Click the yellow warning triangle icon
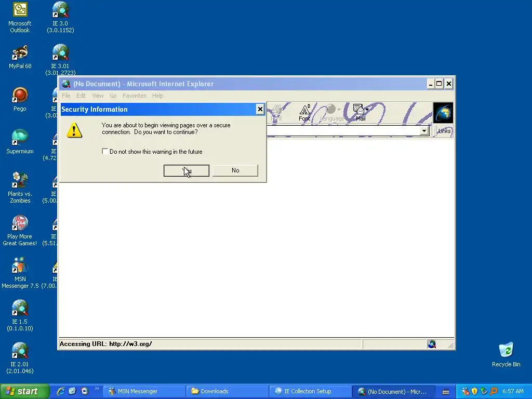The height and width of the screenshot is (399, 532). click(x=74, y=130)
